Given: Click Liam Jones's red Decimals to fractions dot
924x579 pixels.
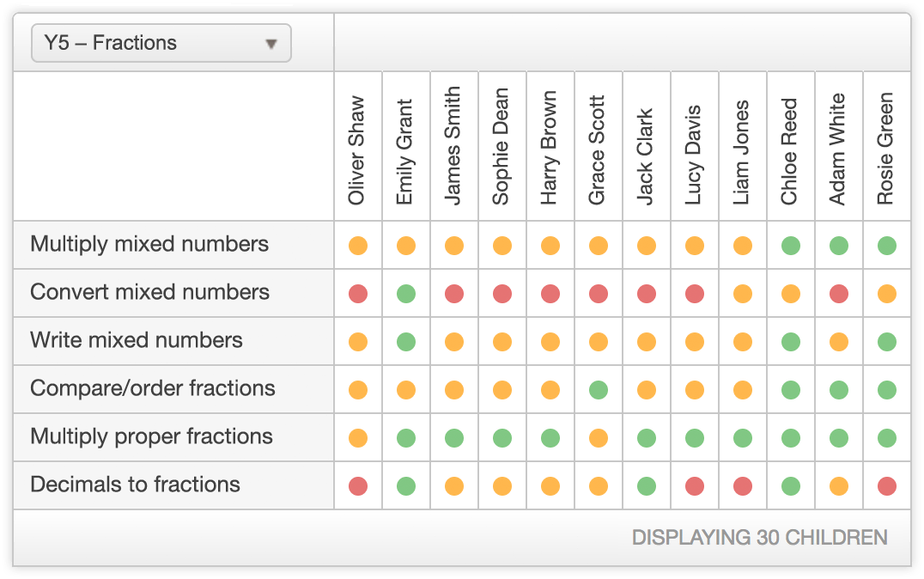Looking at the screenshot, I should (743, 486).
